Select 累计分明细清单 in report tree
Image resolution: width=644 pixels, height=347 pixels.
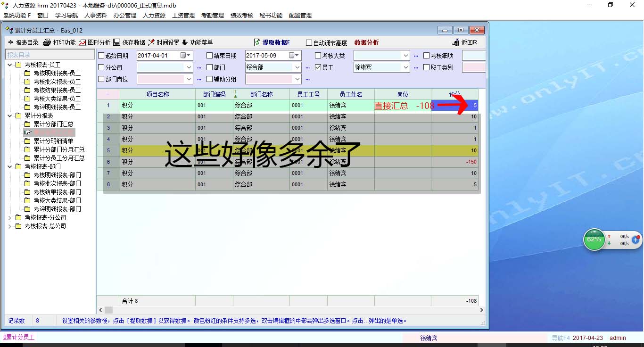[53, 141]
